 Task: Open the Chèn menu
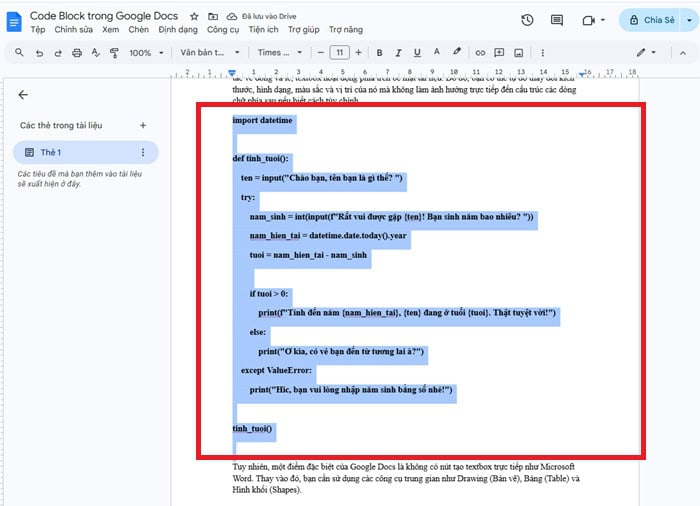click(138, 29)
